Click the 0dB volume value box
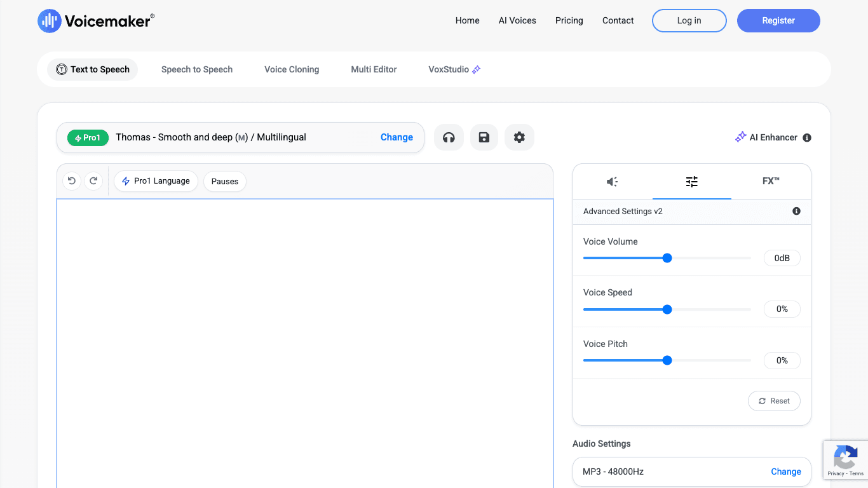This screenshot has width=868, height=488. pyautogui.click(x=782, y=258)
